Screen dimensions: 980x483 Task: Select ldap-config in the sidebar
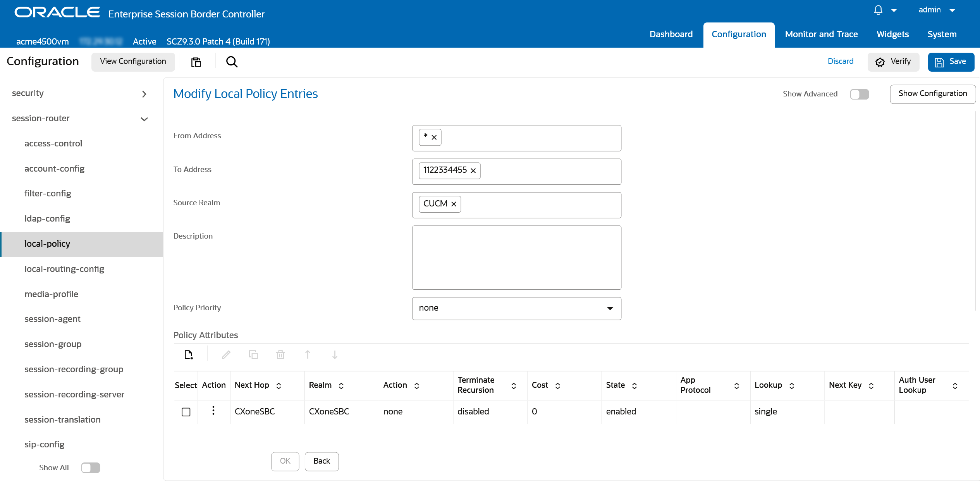tap(47, 219)
